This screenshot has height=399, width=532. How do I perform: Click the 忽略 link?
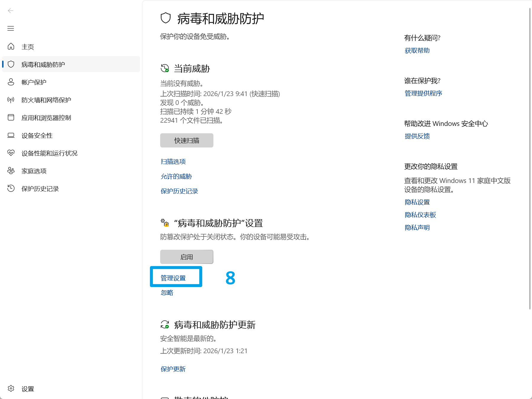[x=167, y=292]
